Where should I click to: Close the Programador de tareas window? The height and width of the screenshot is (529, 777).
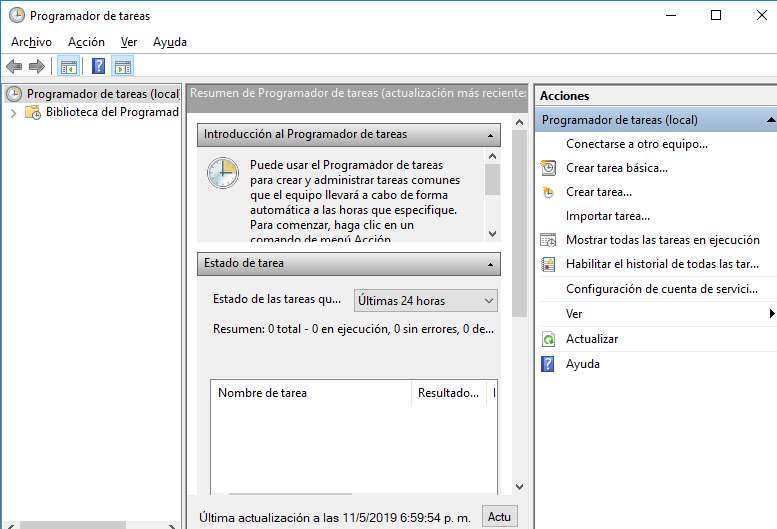[x=762, y=15]
